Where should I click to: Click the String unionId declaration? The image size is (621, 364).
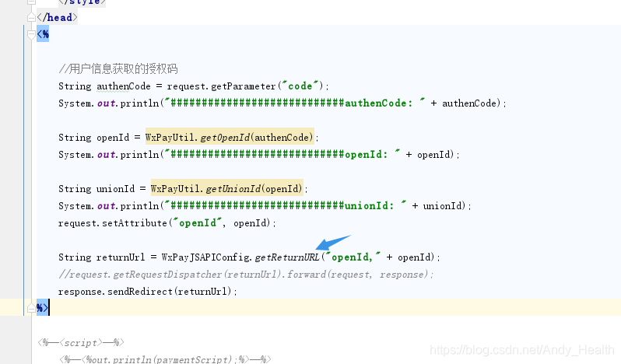(96, 189)
